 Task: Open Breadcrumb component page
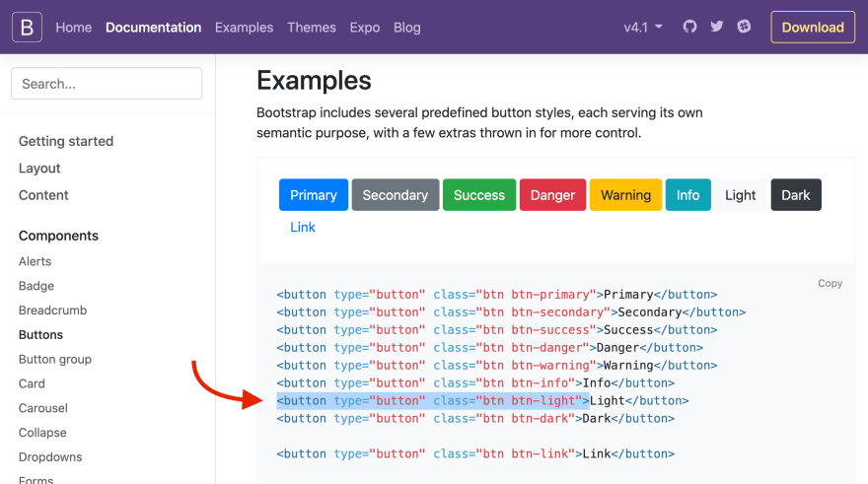click(52, 311)
